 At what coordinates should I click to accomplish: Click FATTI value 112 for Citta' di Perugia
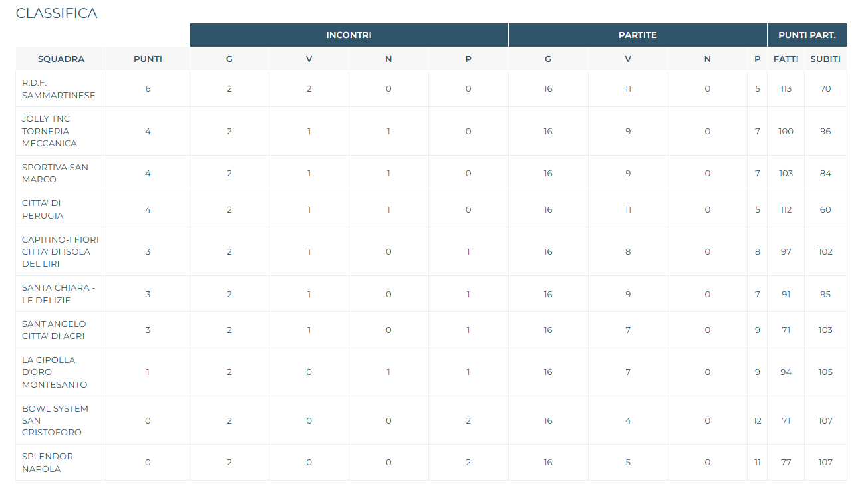(786, 209)
